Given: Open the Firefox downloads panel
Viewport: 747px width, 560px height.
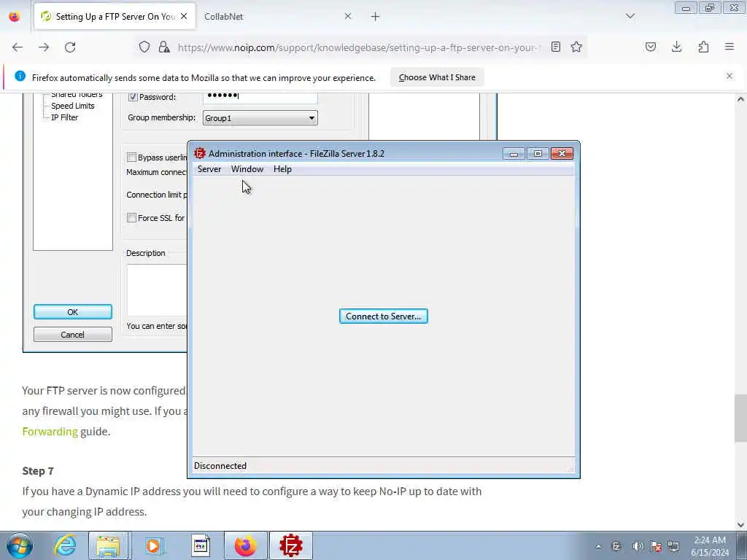Looking at the screenshot, I should pos(676,47).
